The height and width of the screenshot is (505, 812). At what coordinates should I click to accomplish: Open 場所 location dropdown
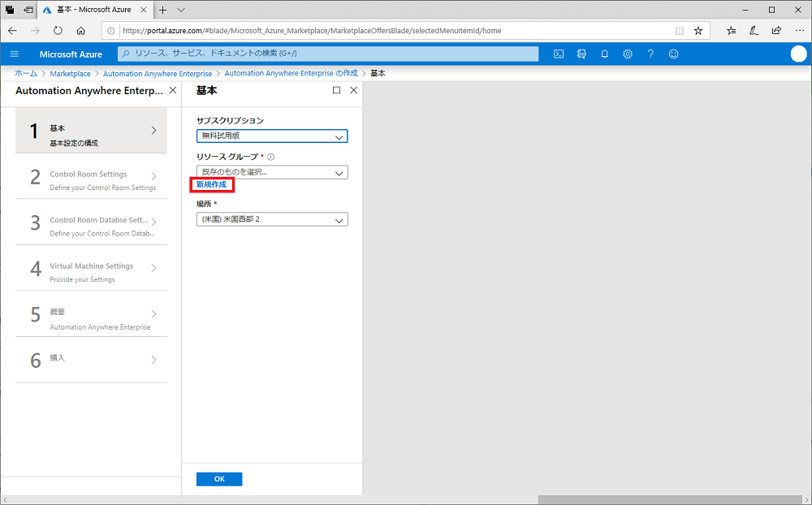point(272,219)
